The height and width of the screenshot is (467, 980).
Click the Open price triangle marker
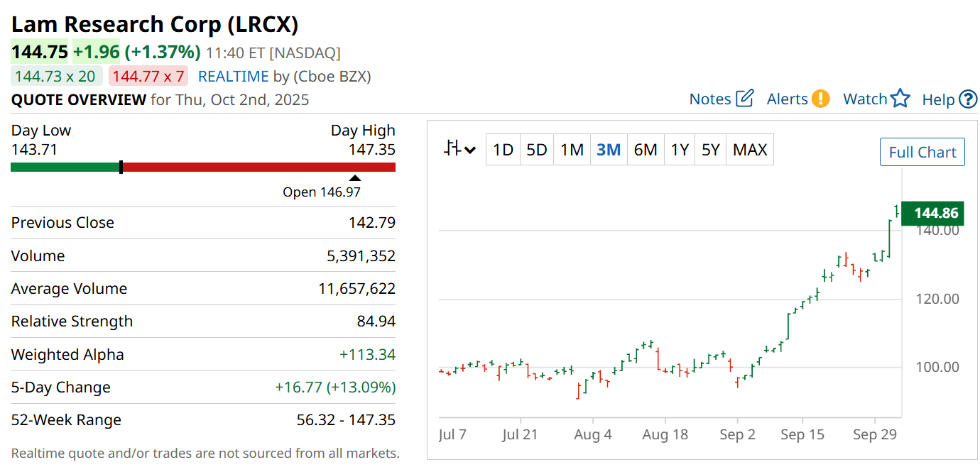click(354, 178)
